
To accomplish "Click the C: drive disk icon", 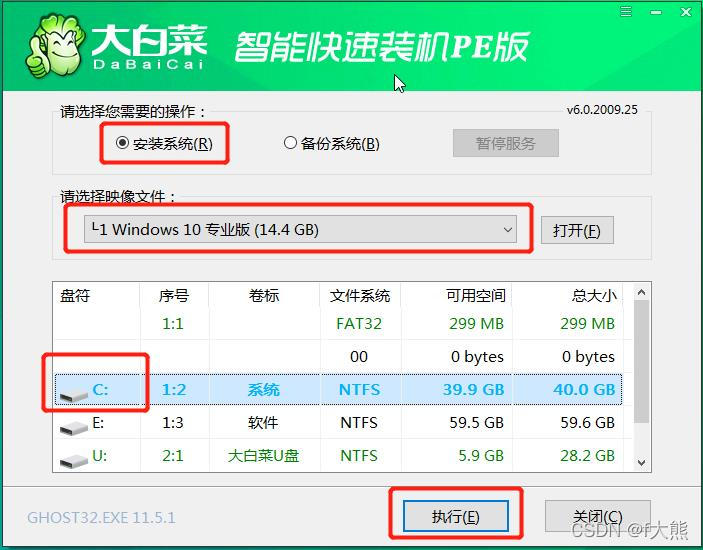I will (x=74, y=395).
